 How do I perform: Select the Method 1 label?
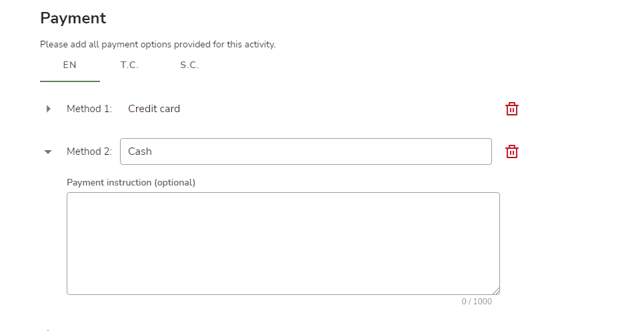[x=89, y=109]
